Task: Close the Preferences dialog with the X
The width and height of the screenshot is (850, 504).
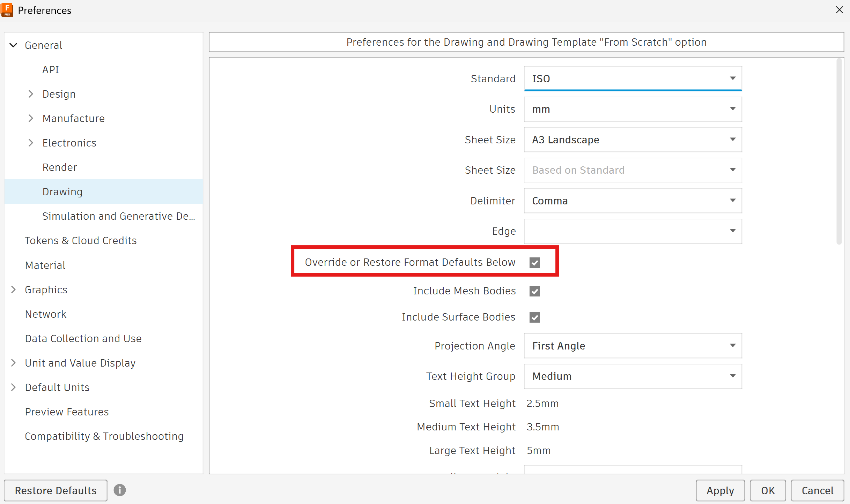Action: (839, 10)
